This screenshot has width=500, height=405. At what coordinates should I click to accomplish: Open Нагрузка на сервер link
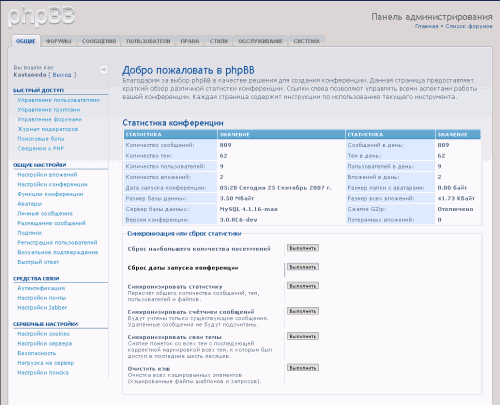click(46, 363)
